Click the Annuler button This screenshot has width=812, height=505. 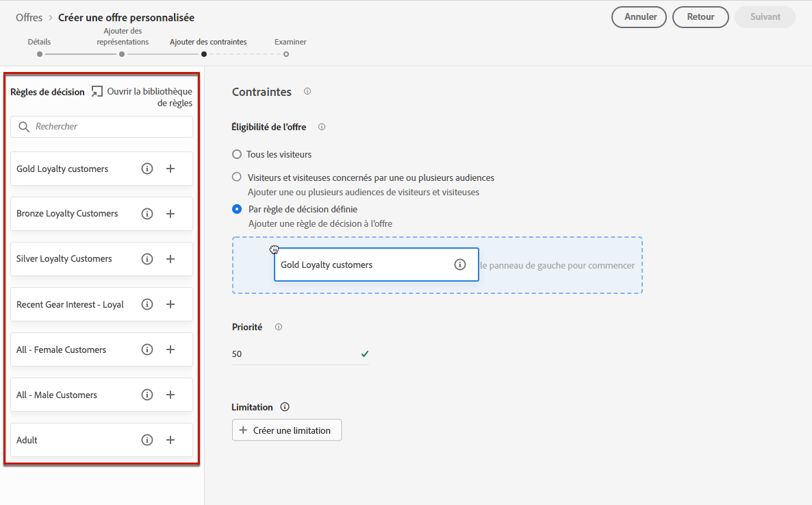(x=639, y=17)
